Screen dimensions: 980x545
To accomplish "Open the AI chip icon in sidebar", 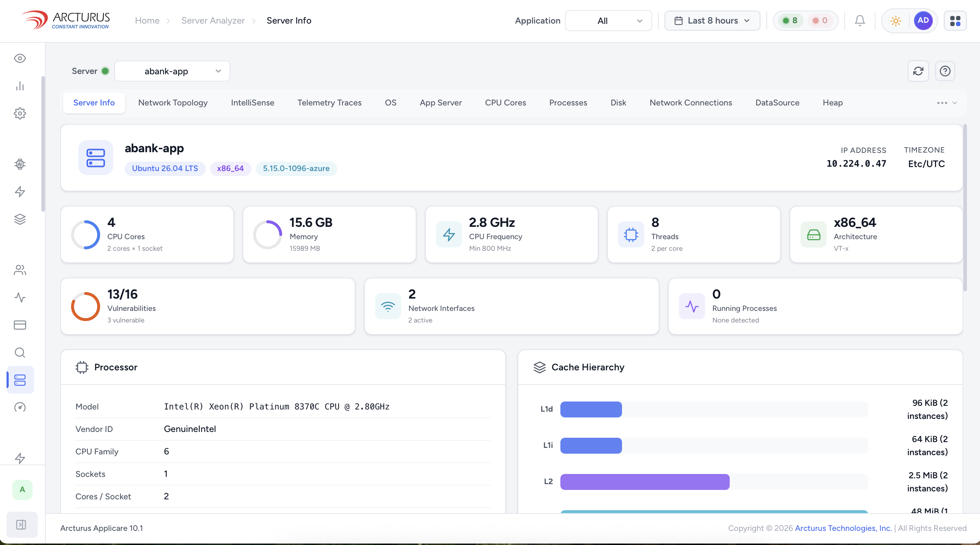I will click(x=20, y=164).
